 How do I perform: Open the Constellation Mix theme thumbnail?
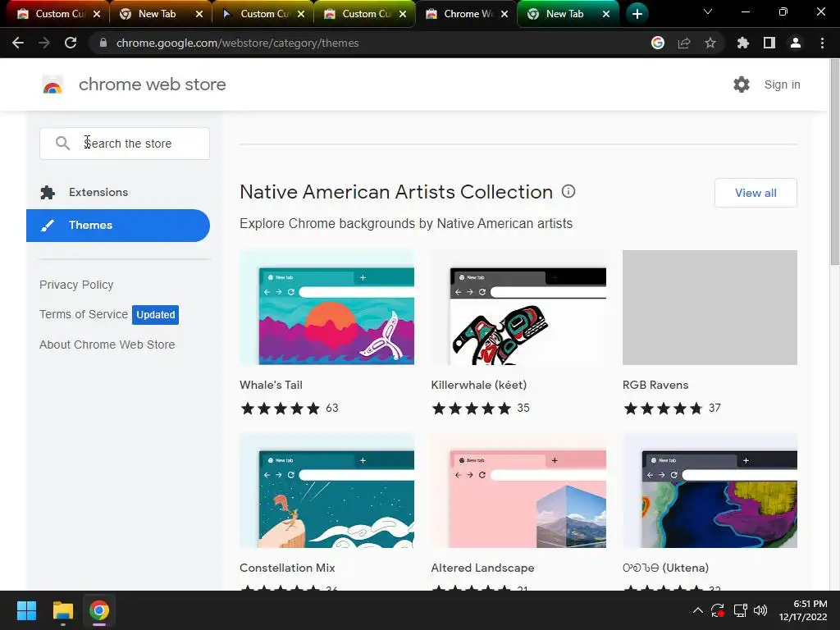[326, 491]
